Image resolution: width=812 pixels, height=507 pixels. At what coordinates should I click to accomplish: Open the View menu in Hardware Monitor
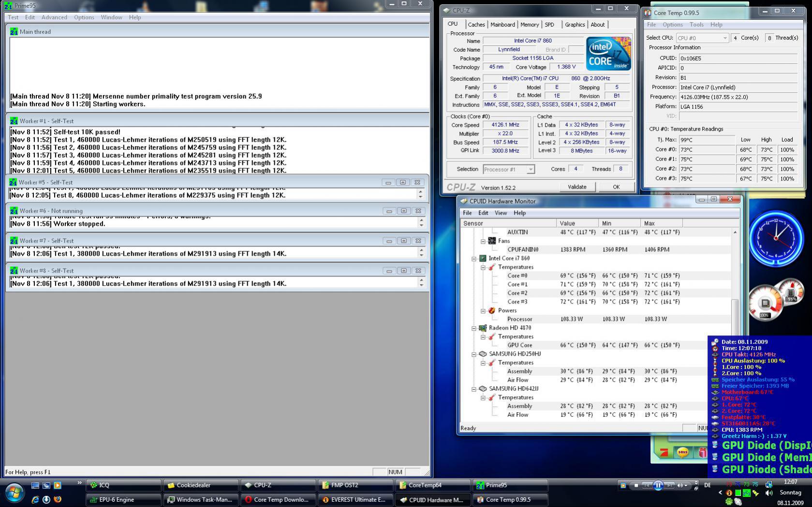(501, 213)
